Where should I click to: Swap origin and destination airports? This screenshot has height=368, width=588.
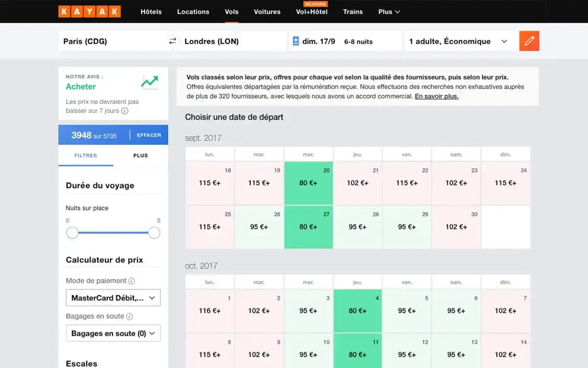[172, 41]
